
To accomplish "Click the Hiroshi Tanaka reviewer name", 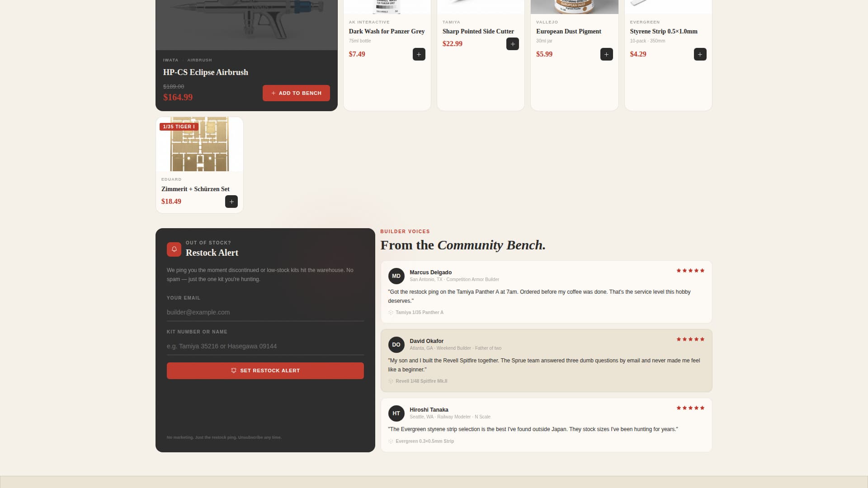I will (x=429, y=410).
